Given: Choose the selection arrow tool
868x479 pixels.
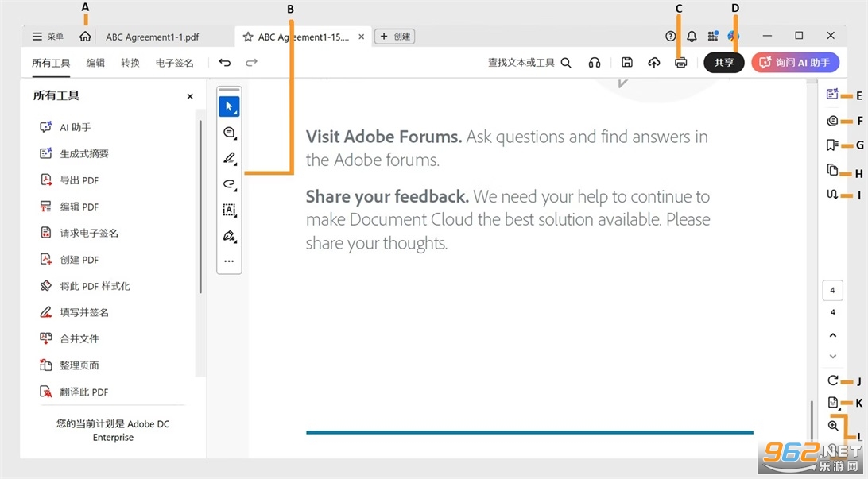Looking at the screenshot, I should coord(229,106).
